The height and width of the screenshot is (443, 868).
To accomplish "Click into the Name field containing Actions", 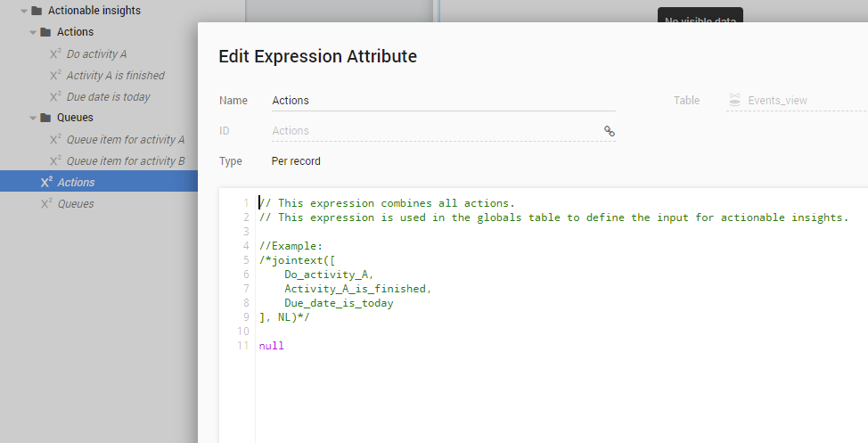I will [x=443, y=101].
